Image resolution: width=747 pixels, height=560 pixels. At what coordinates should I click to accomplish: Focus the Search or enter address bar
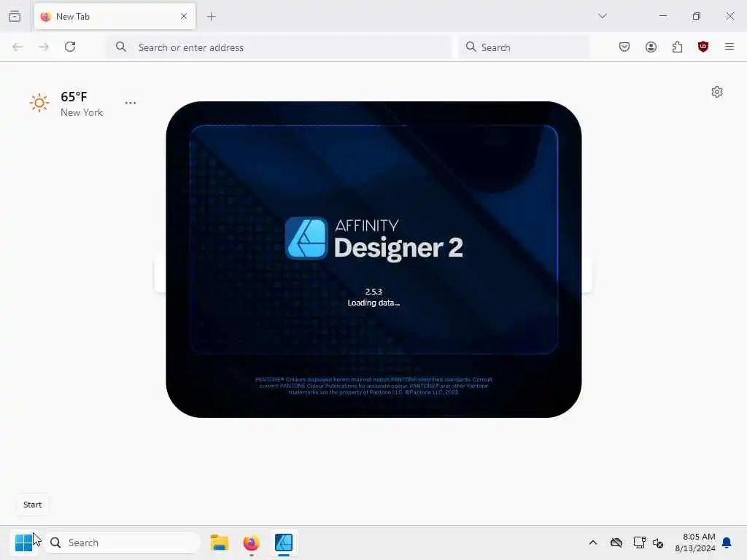coord(279,47)
